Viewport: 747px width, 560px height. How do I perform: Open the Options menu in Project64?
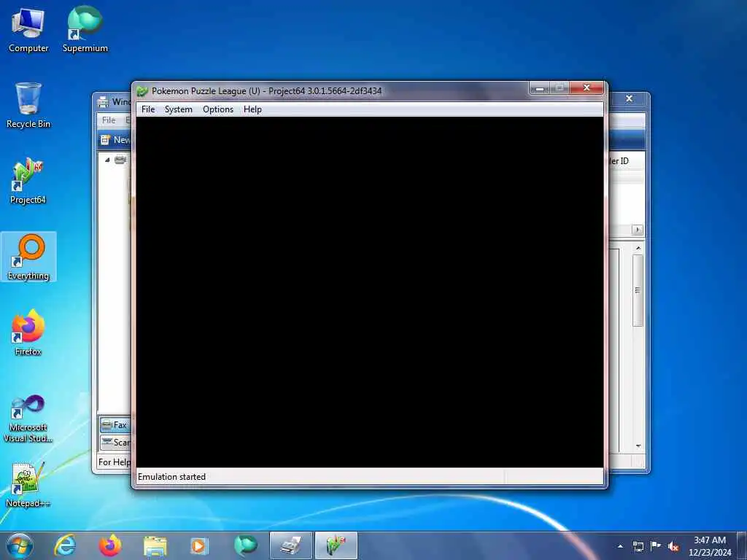pyautogui.click(x=217, y=109)
